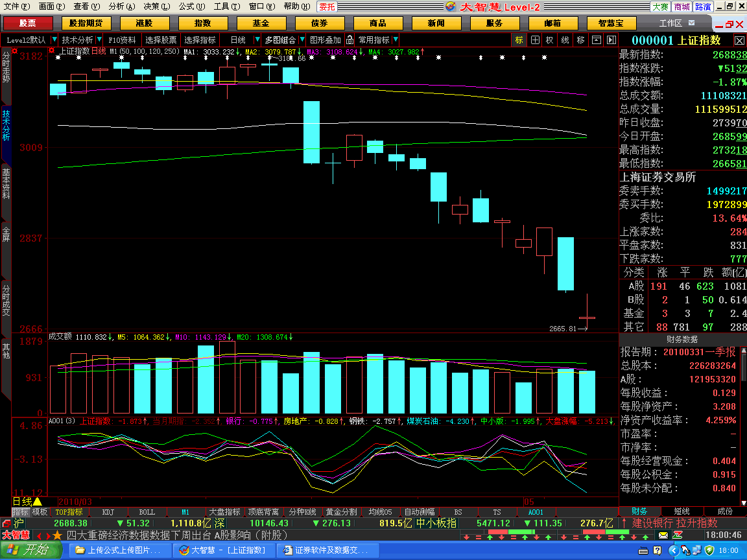Open the 文件(F) menu
The height and width of the screenshot is (560, 747).
pyautogui.click(x=17, y=6)
